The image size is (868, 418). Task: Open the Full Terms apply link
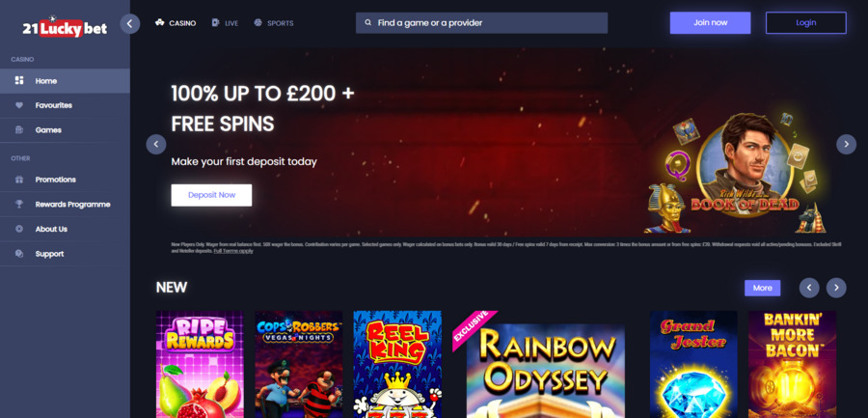(233, 251)
